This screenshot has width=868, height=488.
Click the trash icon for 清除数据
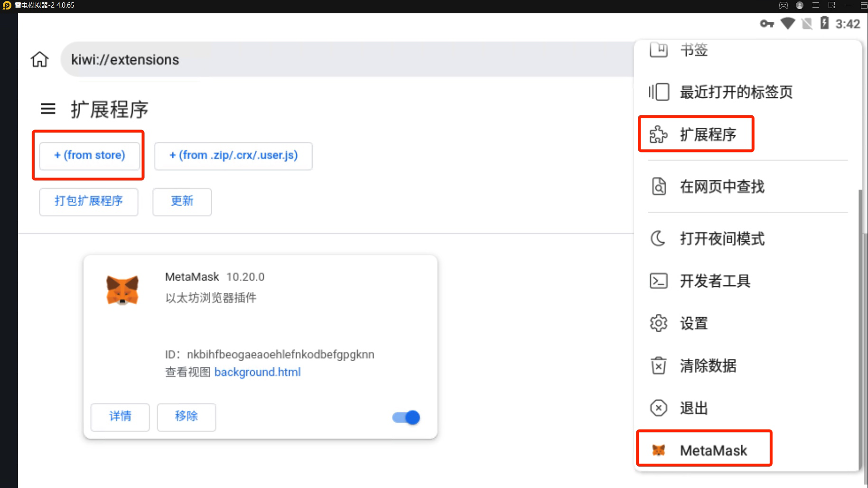[x=659, y=366]
